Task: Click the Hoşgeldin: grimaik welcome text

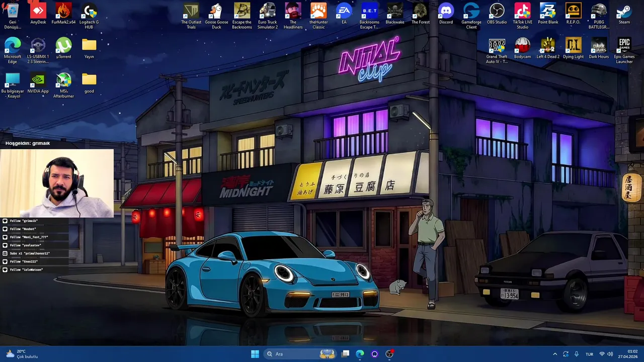Action: 28,143
